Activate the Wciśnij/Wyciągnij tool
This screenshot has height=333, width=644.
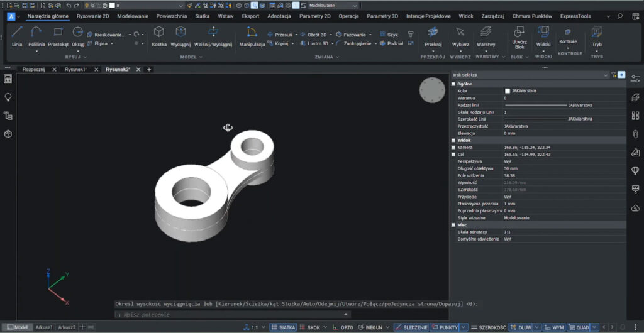pos(213,36)
